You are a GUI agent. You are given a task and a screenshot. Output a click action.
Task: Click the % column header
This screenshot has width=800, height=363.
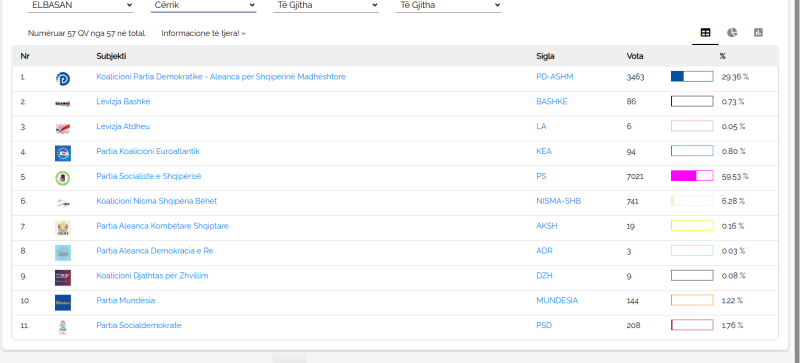coord(722,56)
